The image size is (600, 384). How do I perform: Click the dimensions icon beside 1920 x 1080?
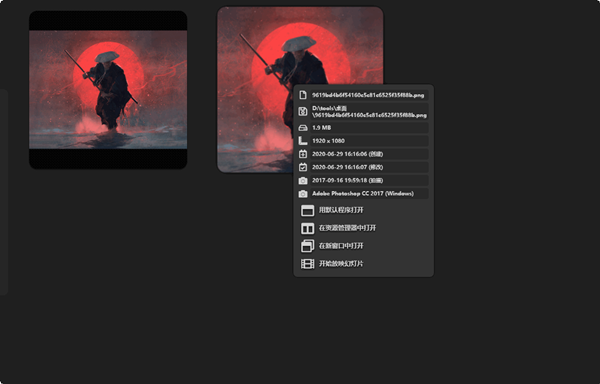coord(303,141)
